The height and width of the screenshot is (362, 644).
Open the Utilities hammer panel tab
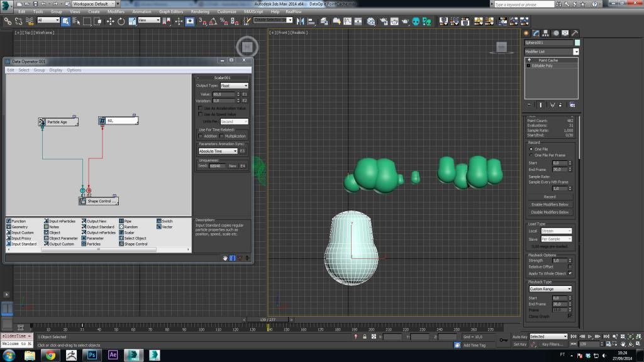point(574,33)
